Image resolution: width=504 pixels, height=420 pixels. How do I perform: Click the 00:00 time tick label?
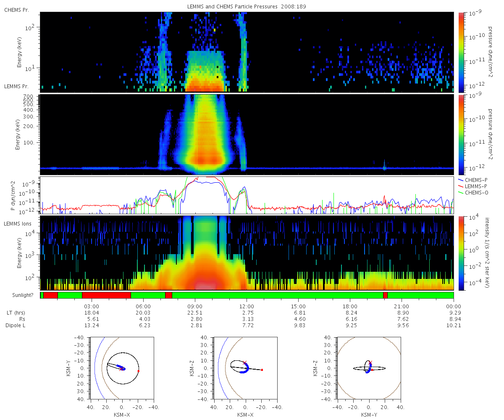[x=454, y=306]
